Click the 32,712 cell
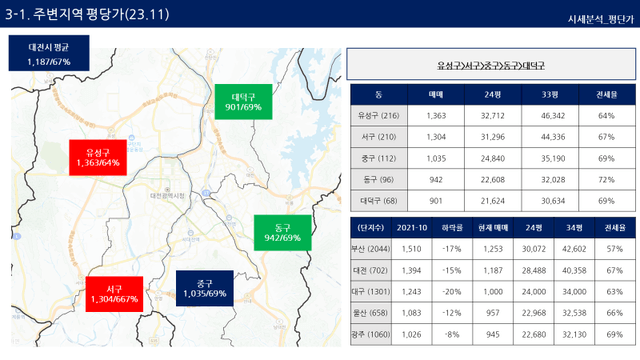 (493, 116)
